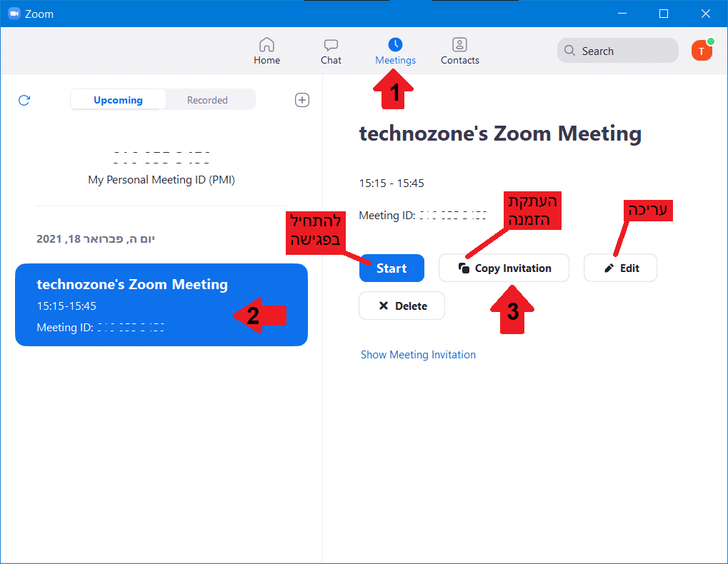Click the Search field
Image resolution: width=728 pixels, height=564 pixels.
[x=617, y=51]
